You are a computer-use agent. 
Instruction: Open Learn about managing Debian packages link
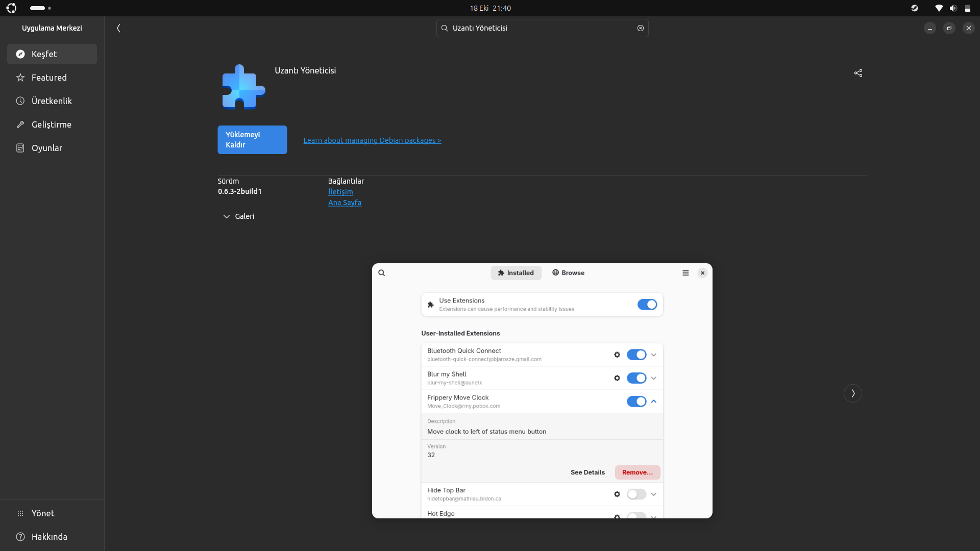(x=372, y=140)
